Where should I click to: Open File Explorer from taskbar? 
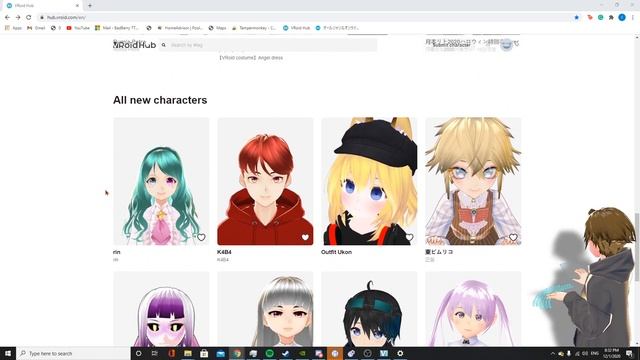188,353
